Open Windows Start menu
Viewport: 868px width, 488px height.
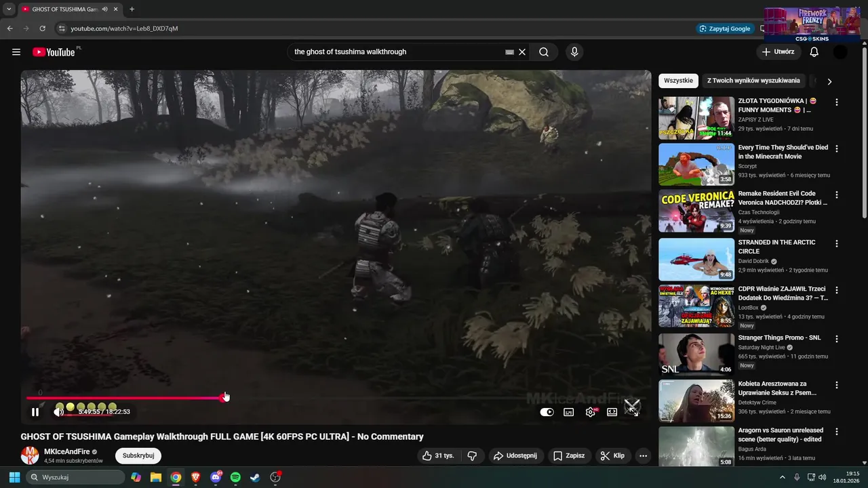click(x=14, y=477)
